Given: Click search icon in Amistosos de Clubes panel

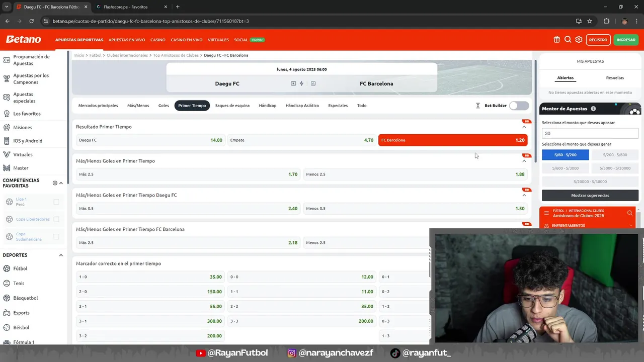Looking at the screenshot, I should pyautogui.click(x=629, y=213).
